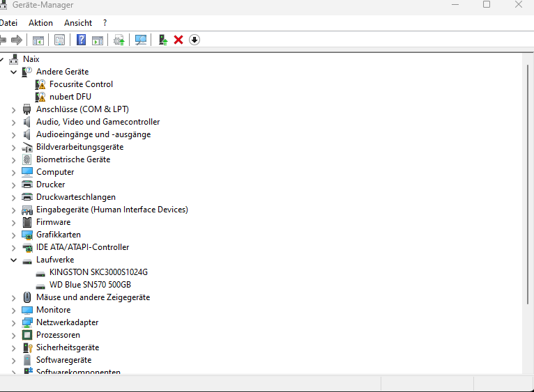
Task: Click the Sicherheitsgeräte key icon
Action: [x=27, y=347]
